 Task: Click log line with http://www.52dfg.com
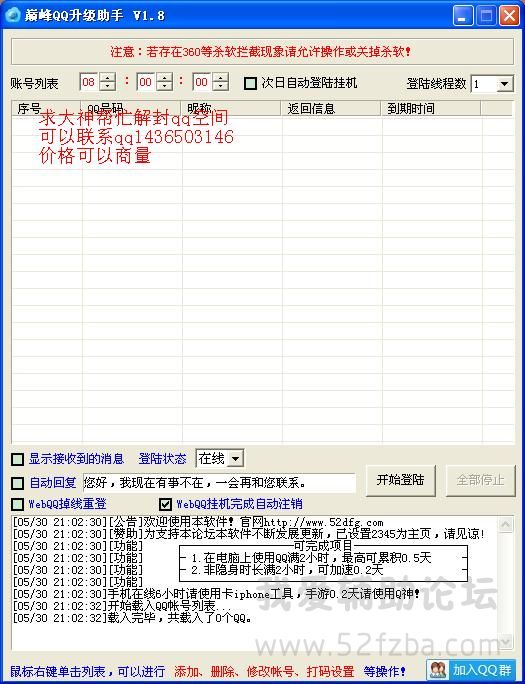pyautogui.click(x=198, y=522)
